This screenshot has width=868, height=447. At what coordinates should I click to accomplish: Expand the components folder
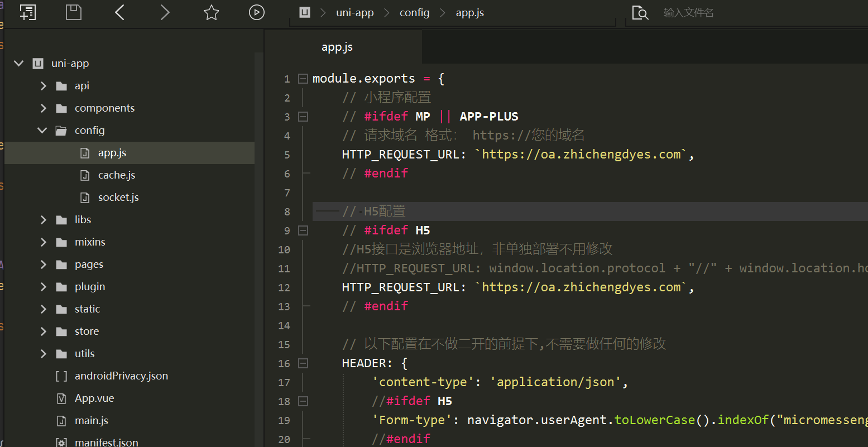[43, 108]
